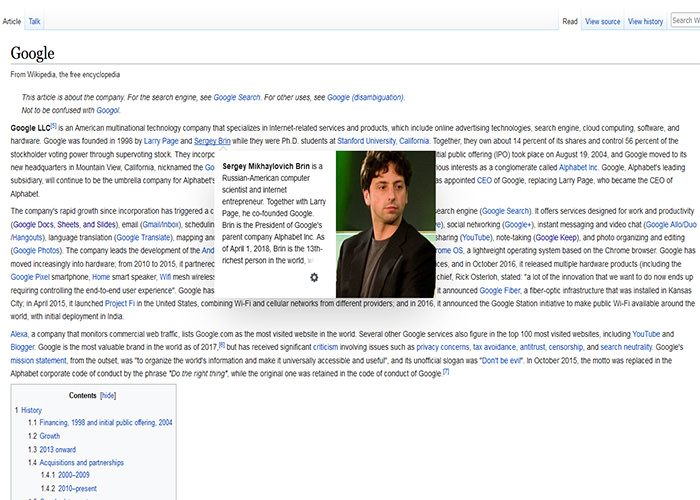Viewport: 700px width, 500px height.
Task: Open the Alexa link
Action: pyautogui.click(x=19, y=334)
